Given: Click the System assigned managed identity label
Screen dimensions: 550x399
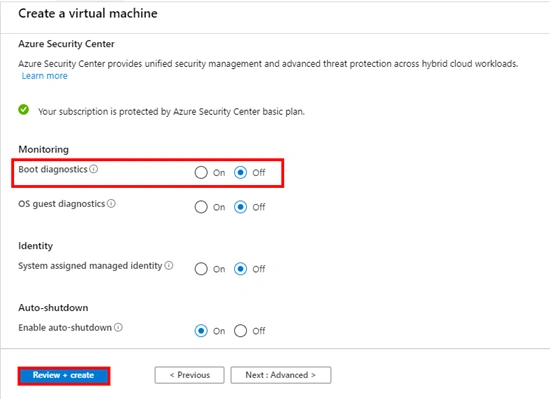Looking at the screenshot, I should click(90, 266).
